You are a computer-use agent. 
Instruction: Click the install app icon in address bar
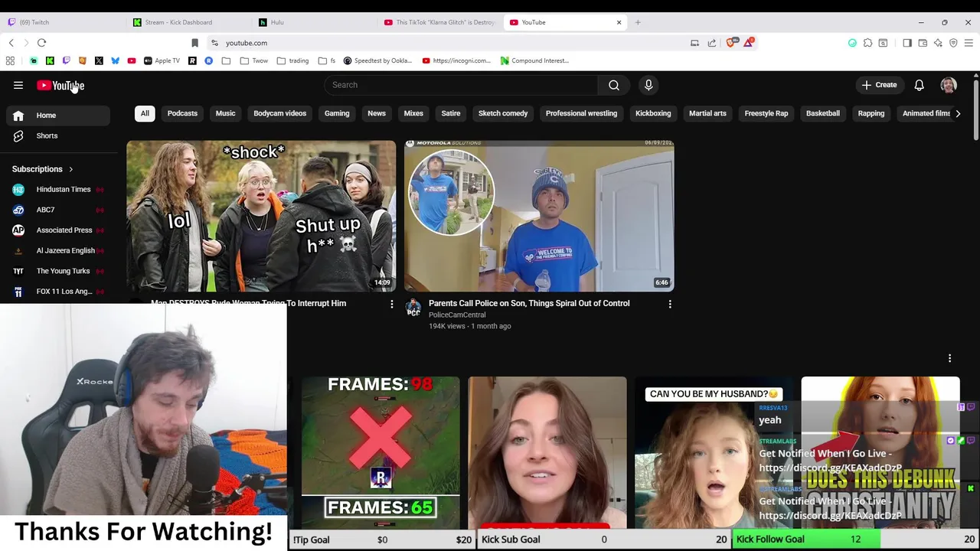pos(694,43)
